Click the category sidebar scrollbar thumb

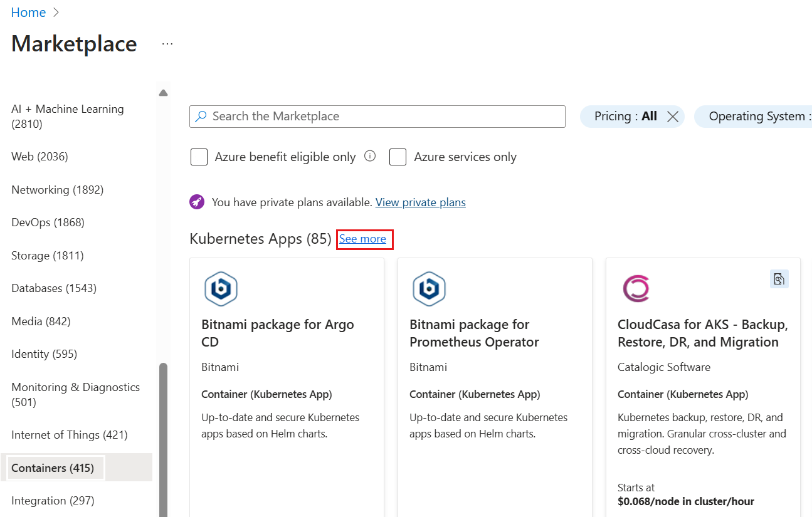(x=163, y=440)
